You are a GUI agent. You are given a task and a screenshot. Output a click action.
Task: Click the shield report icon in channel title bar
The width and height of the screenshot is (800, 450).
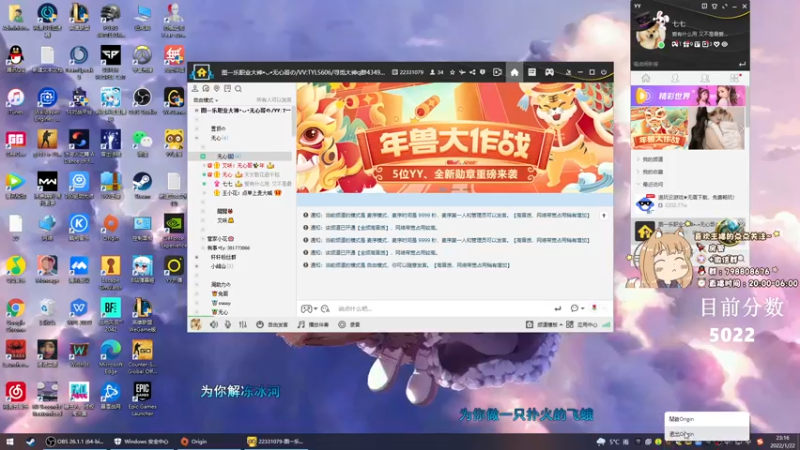pyautogui.click(x=482, y=72)
